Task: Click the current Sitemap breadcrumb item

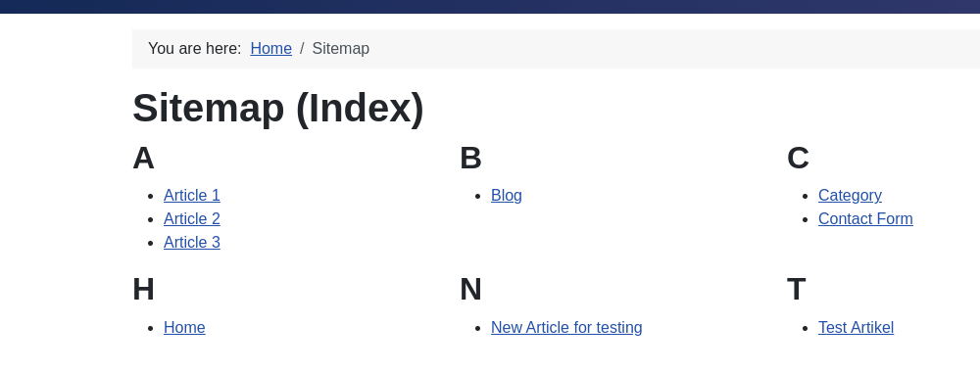Action: tap(341, 49)
